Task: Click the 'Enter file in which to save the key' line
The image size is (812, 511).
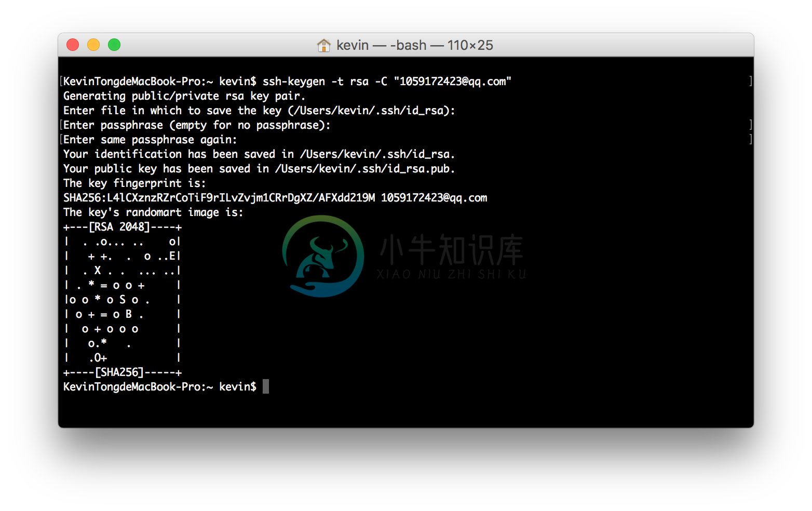Action: pos(259,111)
